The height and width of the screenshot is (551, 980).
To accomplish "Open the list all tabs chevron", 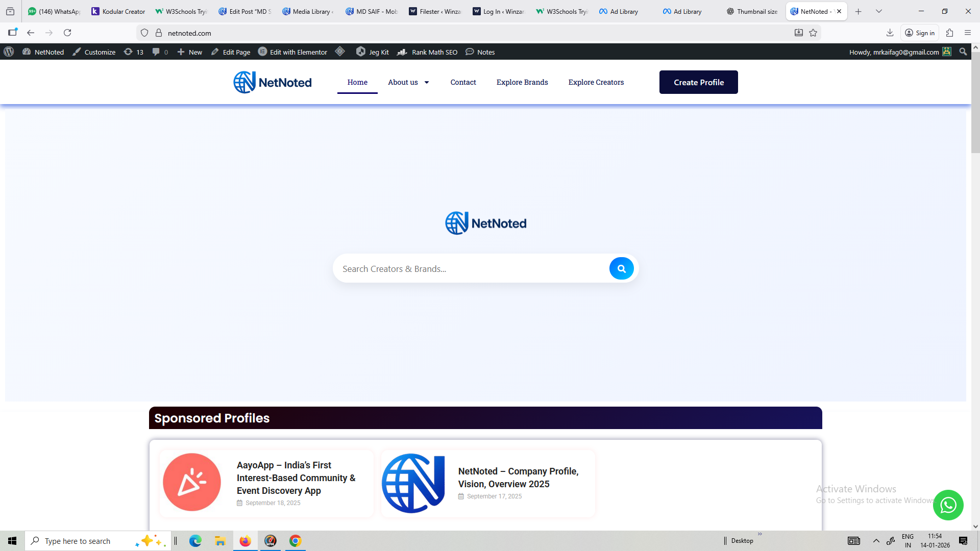I will [x=879, y=11].
